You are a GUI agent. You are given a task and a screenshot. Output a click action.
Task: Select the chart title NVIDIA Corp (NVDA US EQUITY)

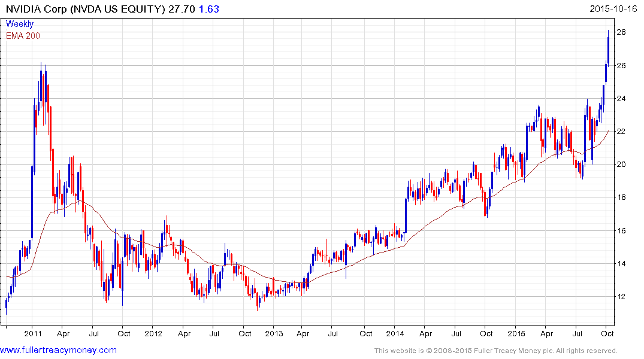(x=86, y=9)
